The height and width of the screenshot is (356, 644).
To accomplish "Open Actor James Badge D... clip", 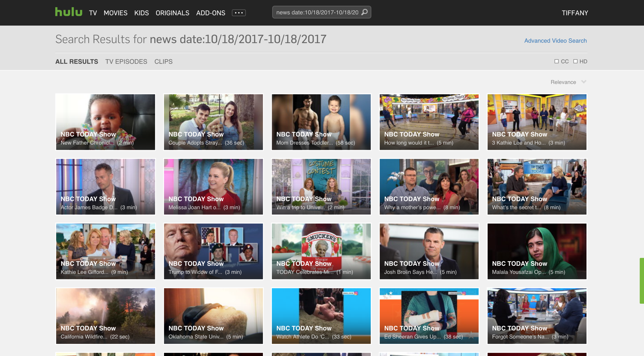I will tap(105, 186).
